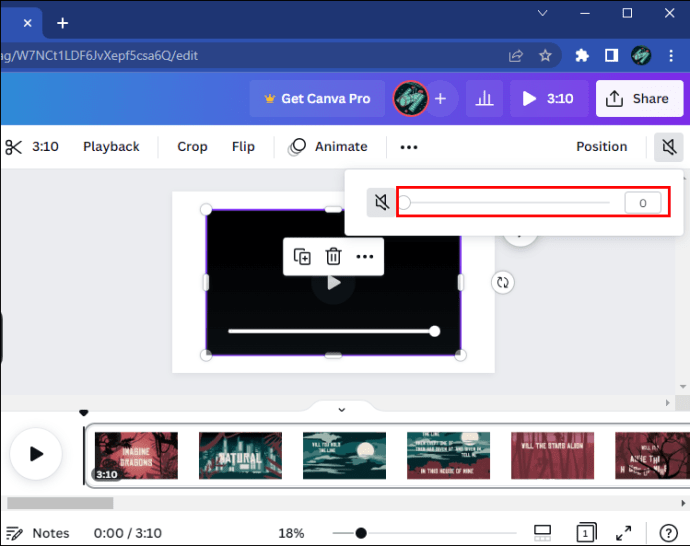This screenshot has height=546, width=690.
Task: Toggle the mute icon in volume popup
Action: point(381,203)
